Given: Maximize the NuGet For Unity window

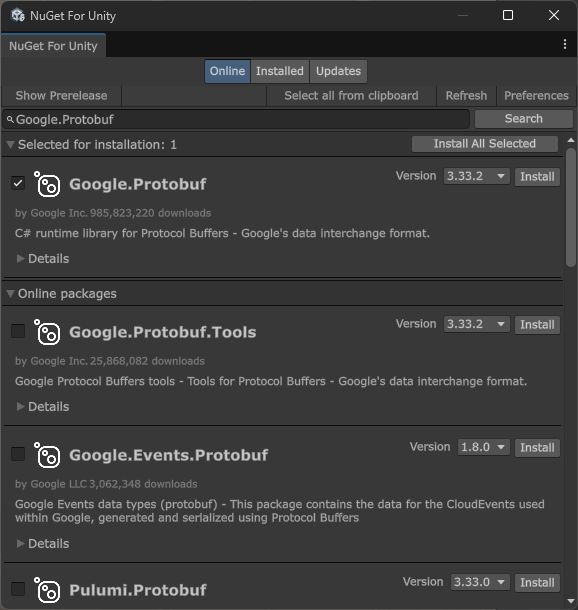Looking at the screenshot, I should pyautogui.click(x=508, y=16).
